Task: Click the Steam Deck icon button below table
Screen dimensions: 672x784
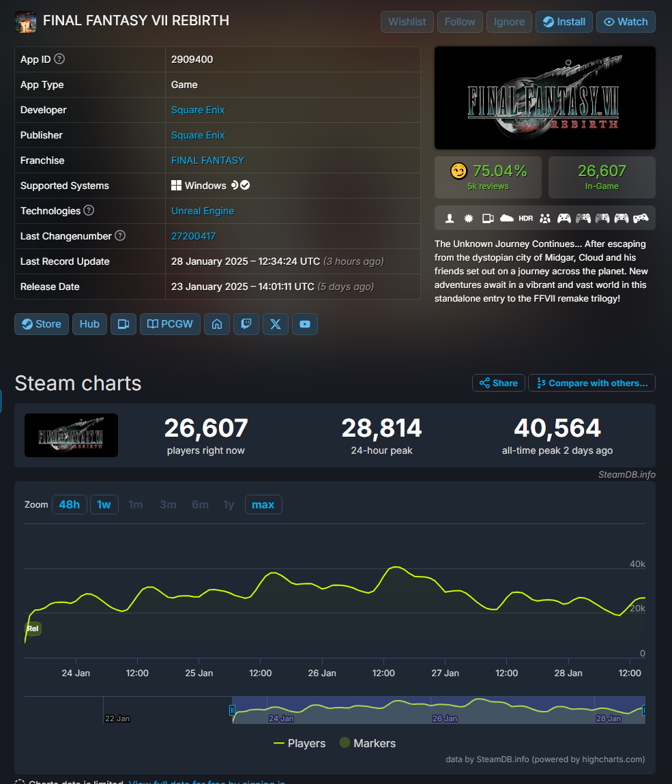Action: pyautogui.click(x=123, y=324)
